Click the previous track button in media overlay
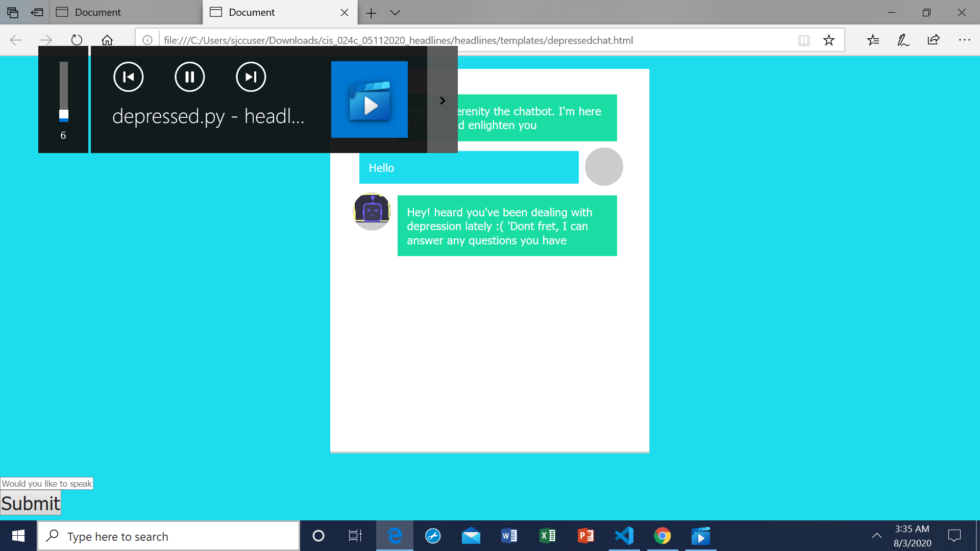 [x=128, y=77]
